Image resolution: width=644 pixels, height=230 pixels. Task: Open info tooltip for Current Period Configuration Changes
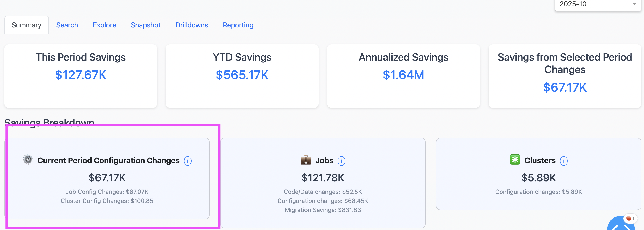[187, 161]
